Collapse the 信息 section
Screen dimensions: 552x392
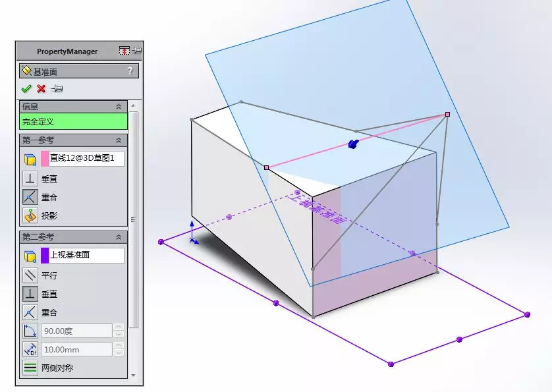click(x=119, y=107)
